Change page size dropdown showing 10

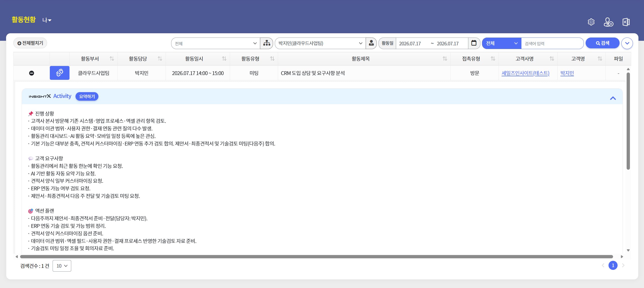point(62,266)
